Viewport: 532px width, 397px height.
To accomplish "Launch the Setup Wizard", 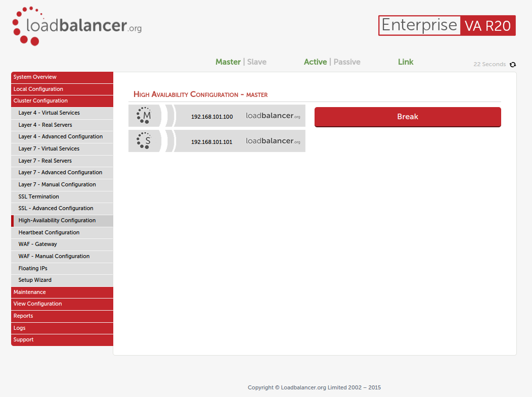I will [x=62, y=280].
